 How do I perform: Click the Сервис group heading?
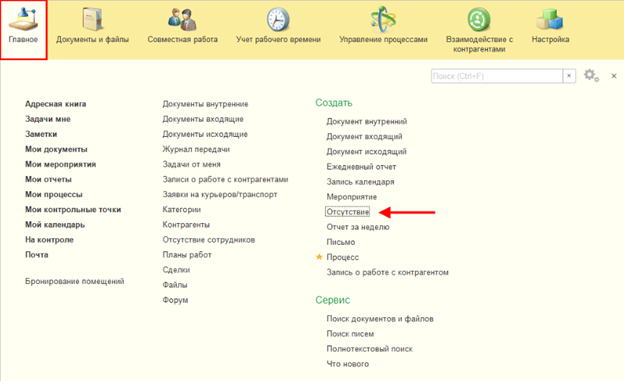pos(333,300)
